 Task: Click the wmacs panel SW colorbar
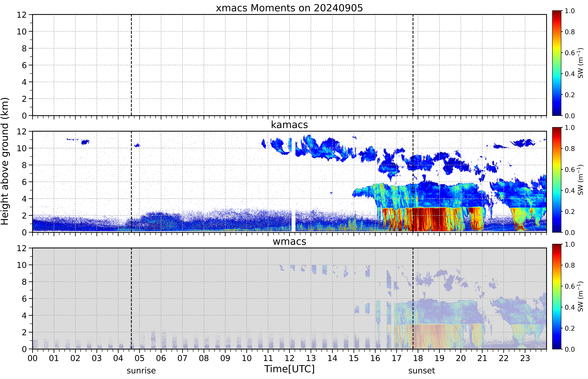(557, 297)
